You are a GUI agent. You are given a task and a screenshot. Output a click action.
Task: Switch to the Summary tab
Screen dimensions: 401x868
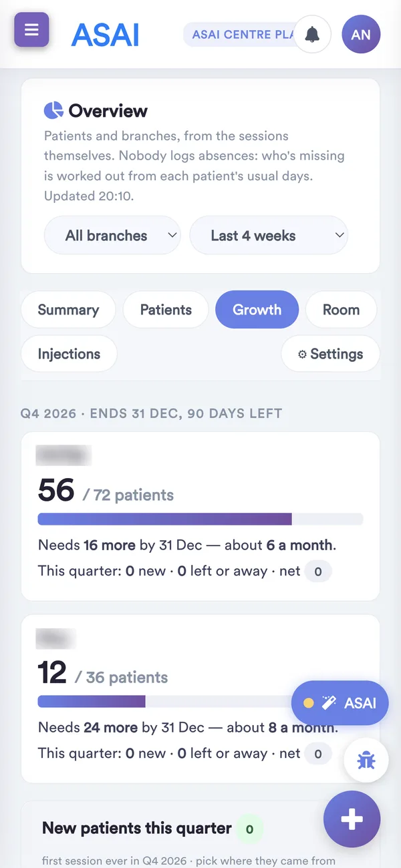pos(68,310)
